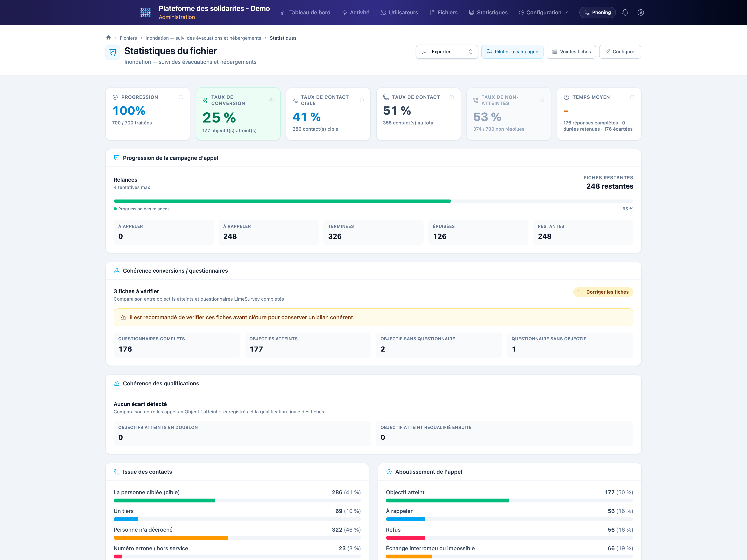Click Corriger les fiches button
This screenshot has width=747, height=560.
click(x=603, y=292)
